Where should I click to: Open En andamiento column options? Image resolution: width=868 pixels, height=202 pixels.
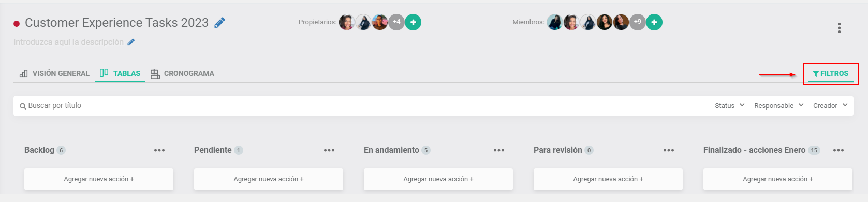(499, 150)
